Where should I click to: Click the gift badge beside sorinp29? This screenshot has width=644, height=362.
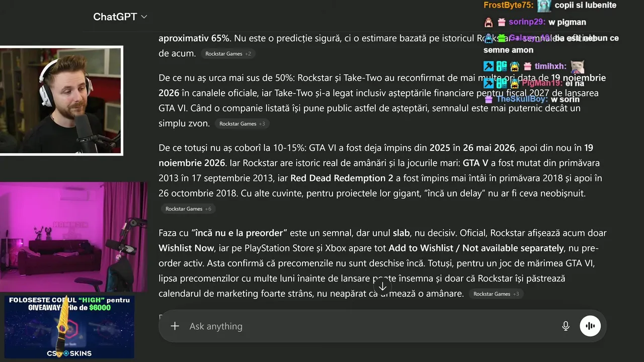(x=501, y=22)
